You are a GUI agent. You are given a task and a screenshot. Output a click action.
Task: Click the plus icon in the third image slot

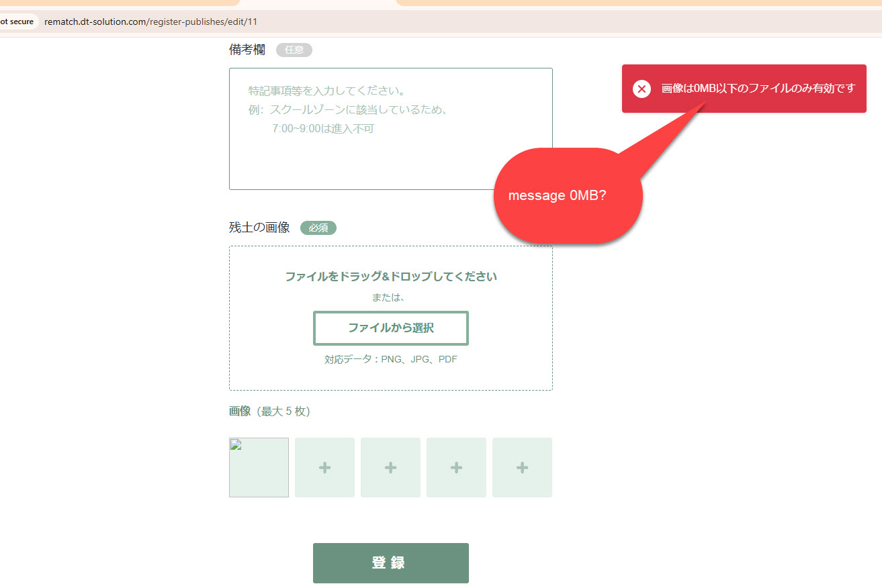pos(390,468)
